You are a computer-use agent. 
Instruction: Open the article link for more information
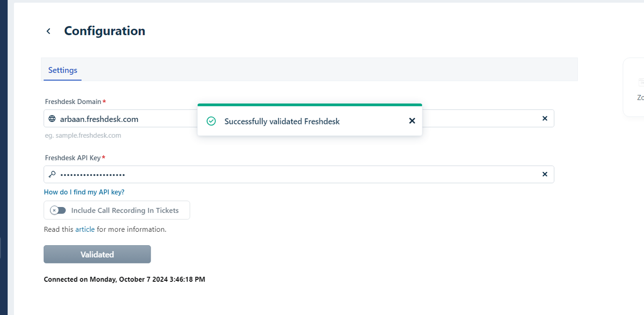(85, 229)
